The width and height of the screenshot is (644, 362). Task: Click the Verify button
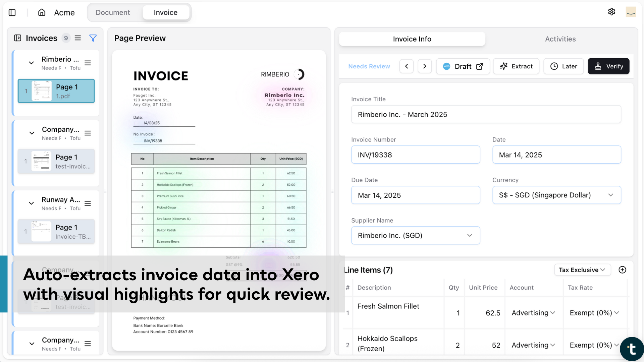coord(608,66)
